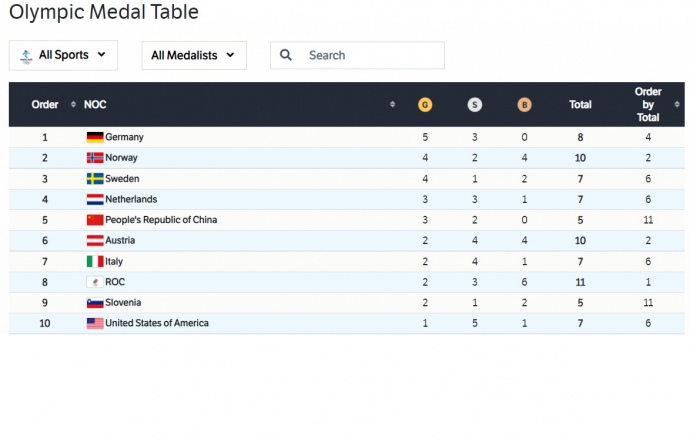Open People's Republic of China entry

tap(161, 220)
